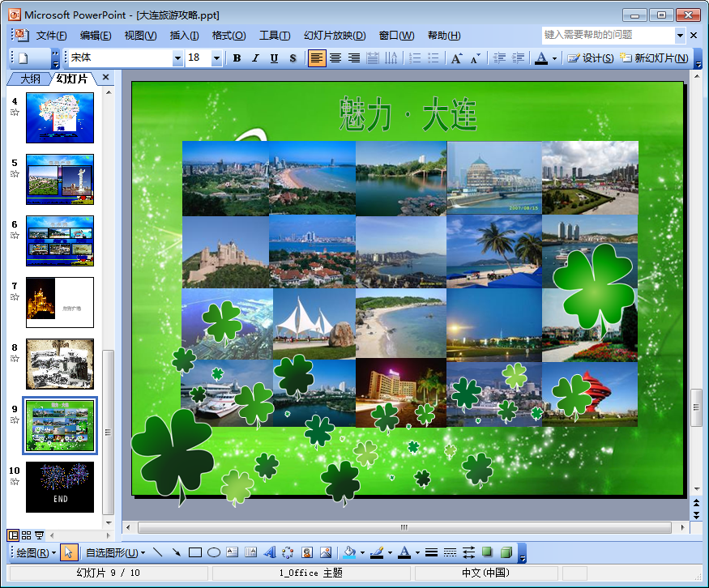Screen dimensions: 709x588
Task: Close the slide thumbnail pane
Action: (106, 77)
